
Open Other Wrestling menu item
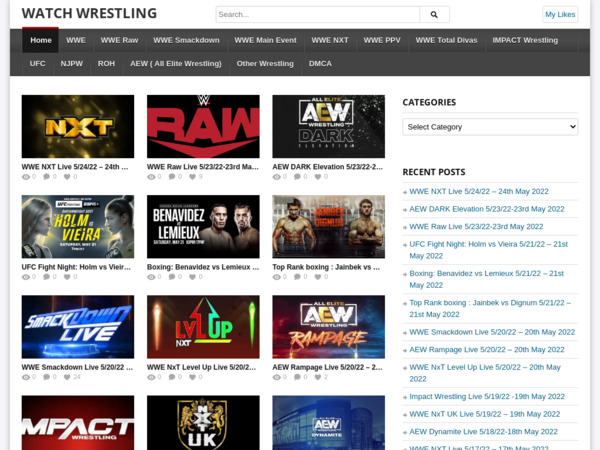pos(265,64)
